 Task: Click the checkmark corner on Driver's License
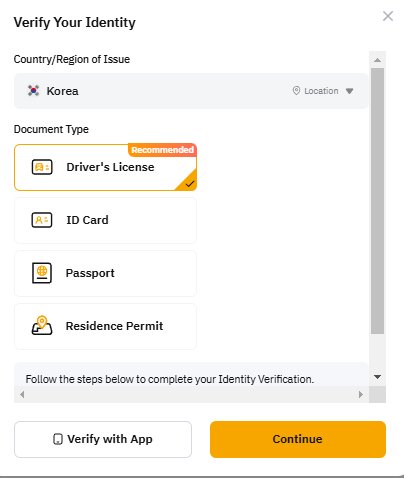(x=188, y=182)
